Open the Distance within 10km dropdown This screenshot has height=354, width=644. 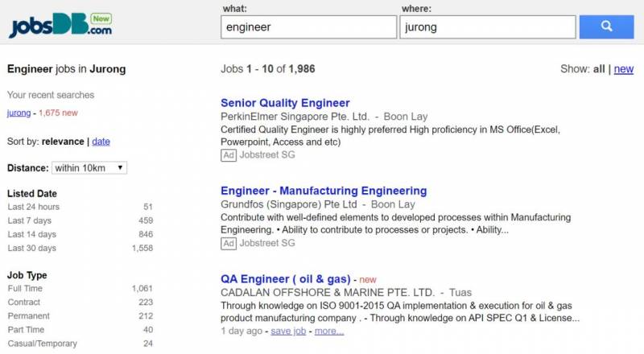(x=89, y=167)
